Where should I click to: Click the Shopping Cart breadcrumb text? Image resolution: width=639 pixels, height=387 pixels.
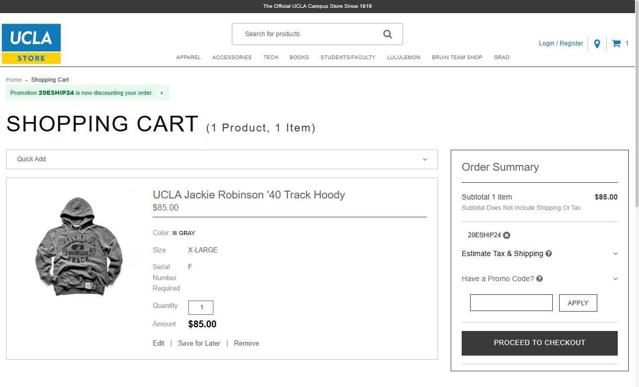coord(50,80)
